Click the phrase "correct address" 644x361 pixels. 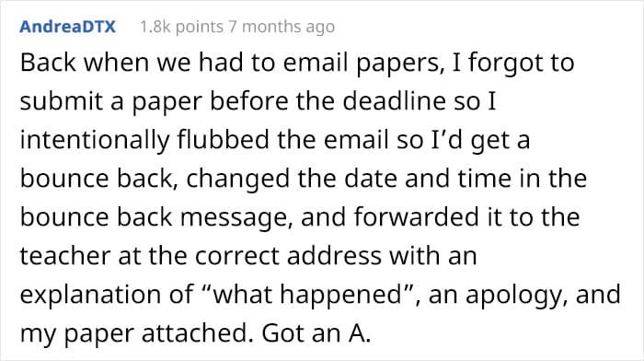(x=288, y=256)
